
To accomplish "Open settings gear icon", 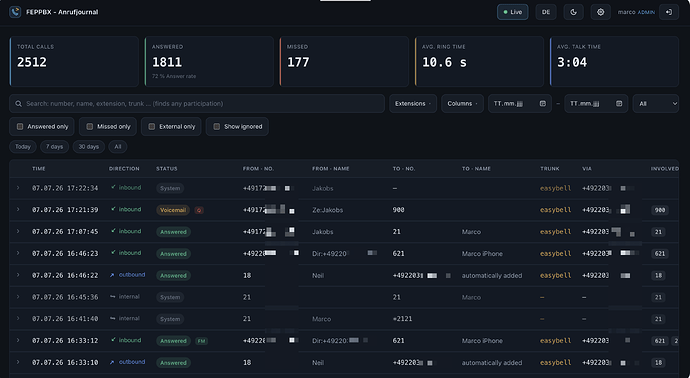I will click(x=600, y=12).
